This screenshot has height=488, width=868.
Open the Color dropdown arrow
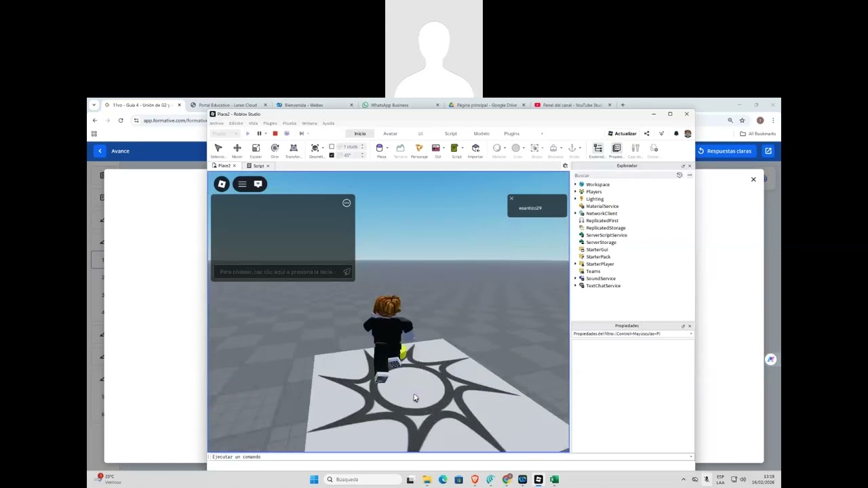click(x=525, y=148)
